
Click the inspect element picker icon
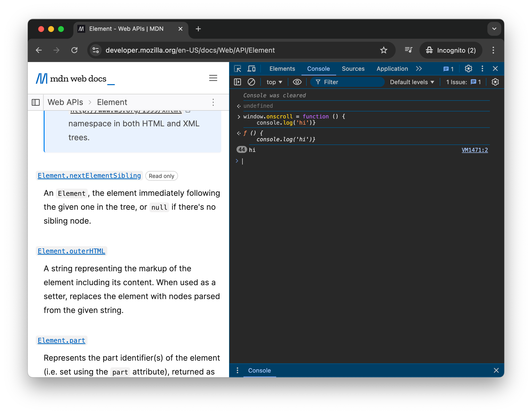click(x=237, y=69)
